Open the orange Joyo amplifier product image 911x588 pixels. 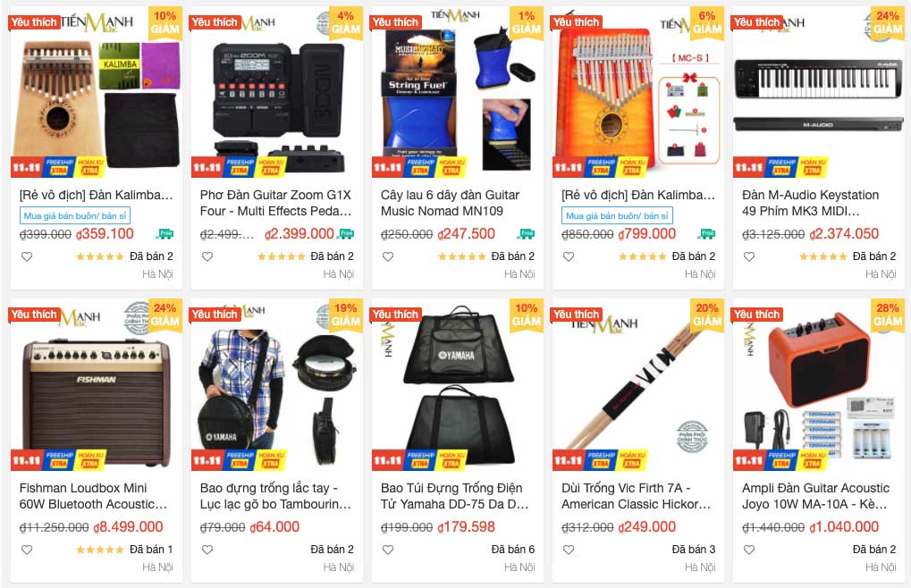coord(819,384)
